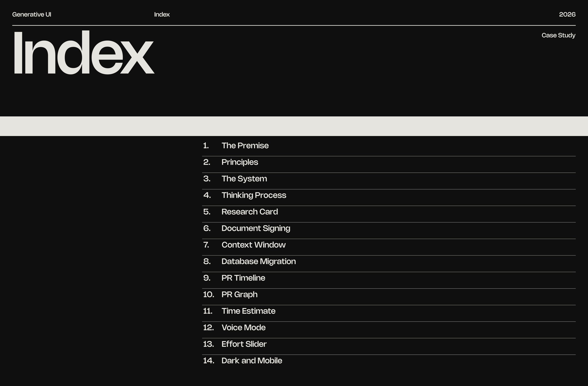Click the large 'Index' title
The image size is (588, 386).
click(x=84, y=52)
